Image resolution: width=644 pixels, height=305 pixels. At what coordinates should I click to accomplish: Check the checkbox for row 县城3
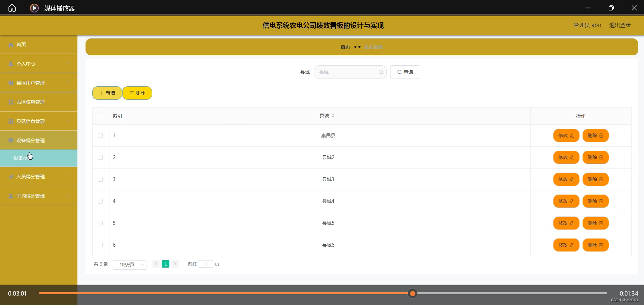click(x=100, y=179)
